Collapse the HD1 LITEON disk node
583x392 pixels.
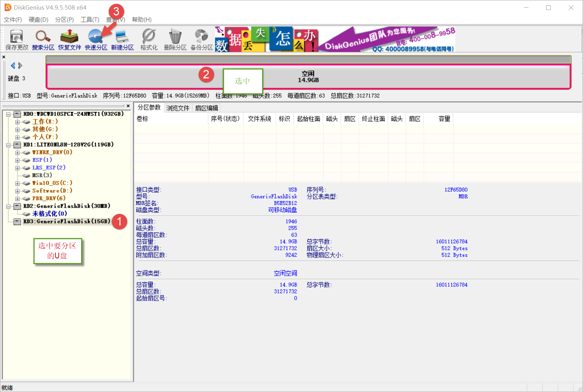[8, 145]
